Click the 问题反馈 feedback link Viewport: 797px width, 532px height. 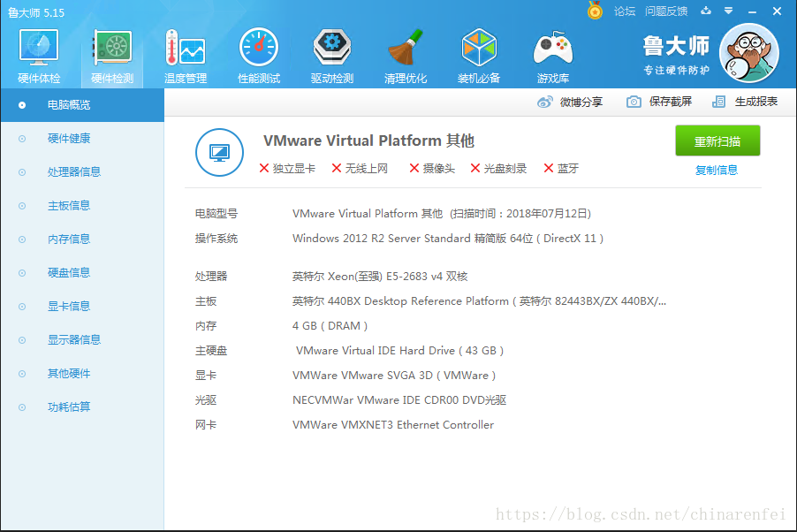[666, 11]
